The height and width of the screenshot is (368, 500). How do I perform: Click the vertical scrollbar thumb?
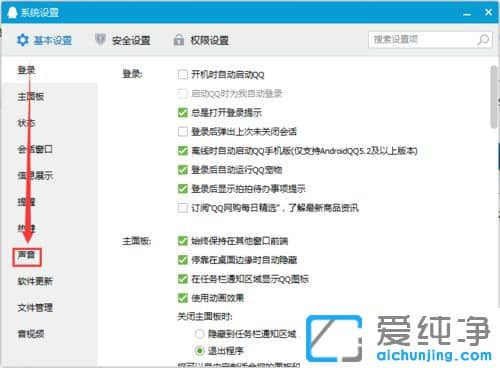pos(494,97)
